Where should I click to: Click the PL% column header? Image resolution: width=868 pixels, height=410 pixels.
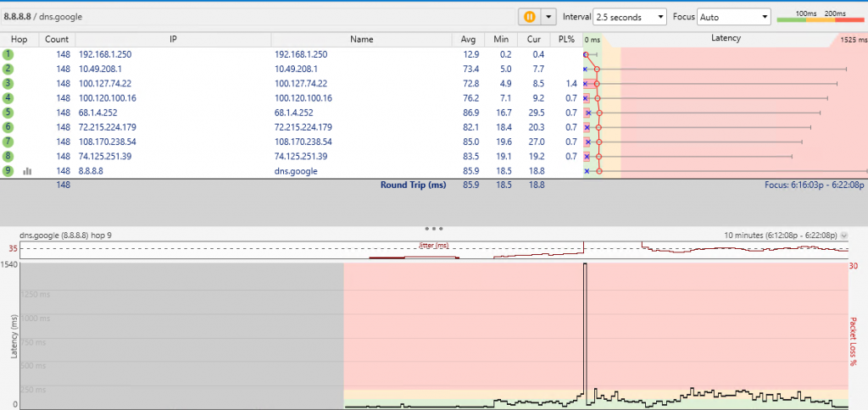[566, 39]
